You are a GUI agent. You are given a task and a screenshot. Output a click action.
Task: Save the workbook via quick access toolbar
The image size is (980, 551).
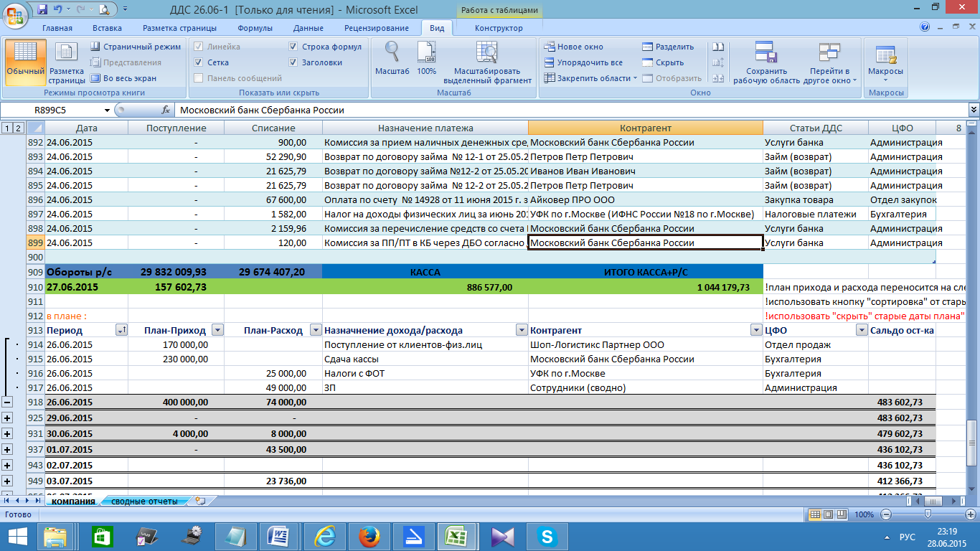pos(42,9)
